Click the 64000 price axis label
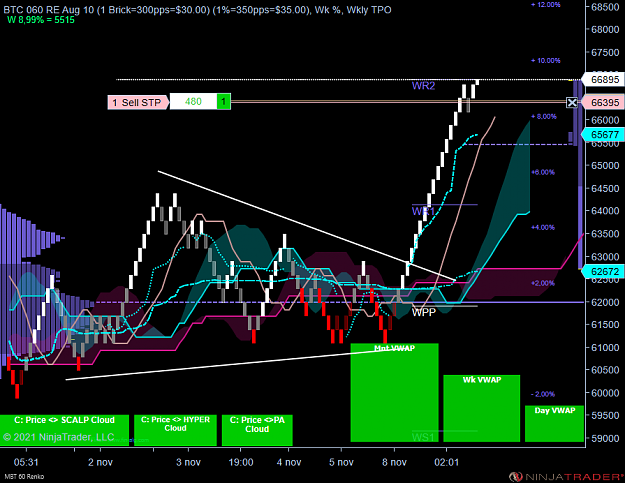625x483 pixels. [605, 211]
